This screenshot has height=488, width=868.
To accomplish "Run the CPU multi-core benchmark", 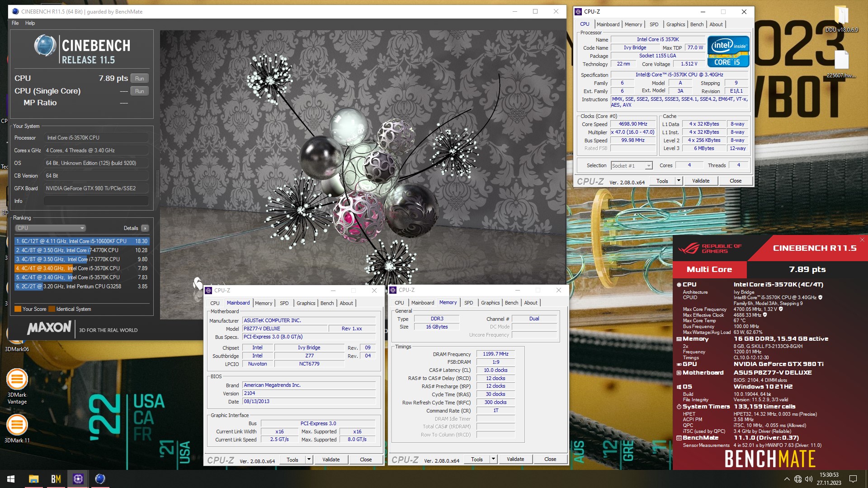I will (x=140, y=79).
